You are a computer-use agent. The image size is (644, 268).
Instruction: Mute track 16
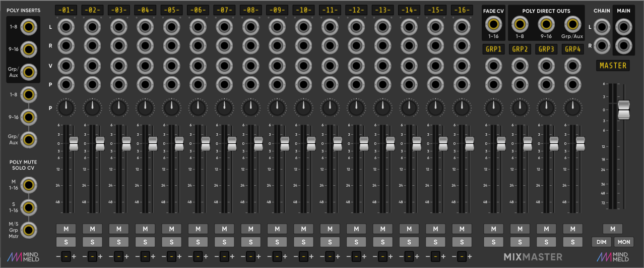pyautogui.click(x=461, y=229)
